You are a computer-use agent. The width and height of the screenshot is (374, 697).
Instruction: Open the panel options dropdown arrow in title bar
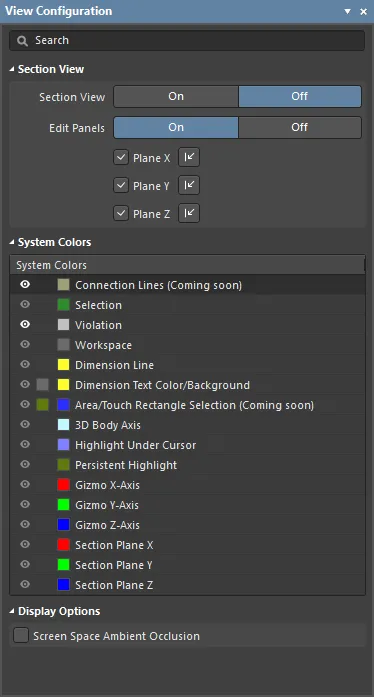coord(348,12)
